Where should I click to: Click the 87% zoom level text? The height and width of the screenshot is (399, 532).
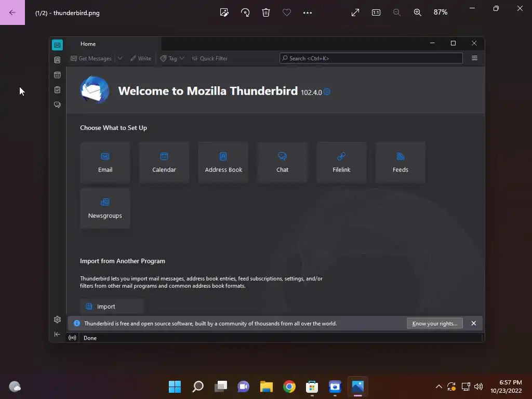441,12
